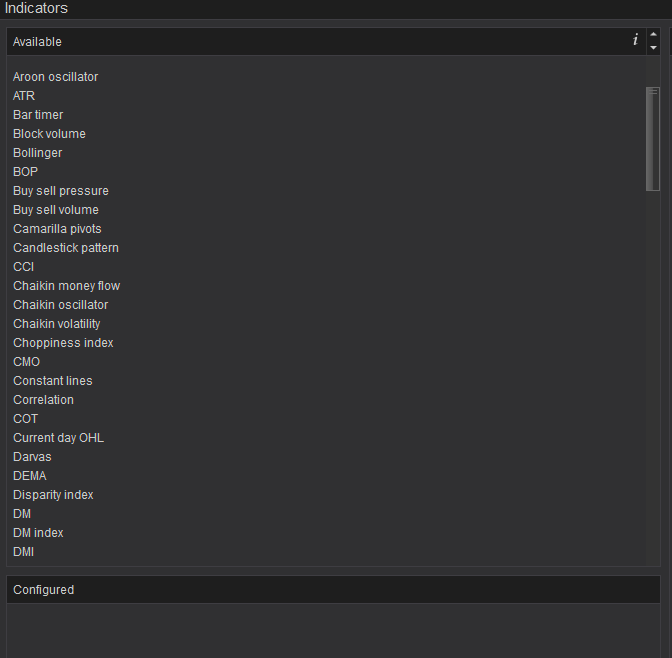
Task: Choose the Choppiness index indicator
Action: pyautogui.click(x=63, y=343)
